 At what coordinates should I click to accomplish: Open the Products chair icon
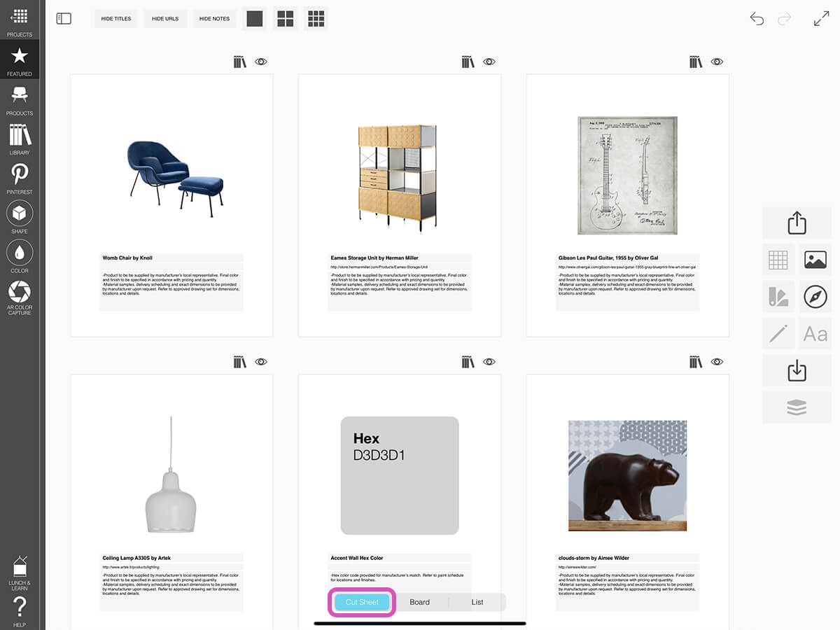click(20, 99)
